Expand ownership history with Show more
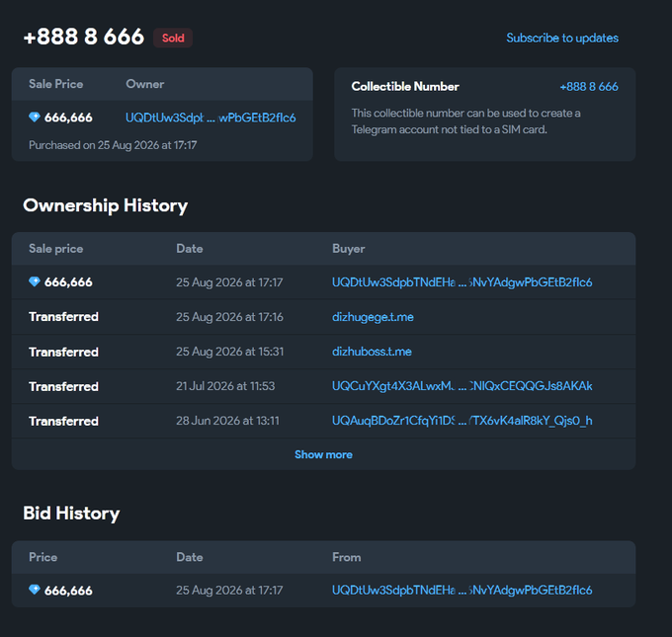The width and height of the screenshot is (672, 637). tap(323, 454)
